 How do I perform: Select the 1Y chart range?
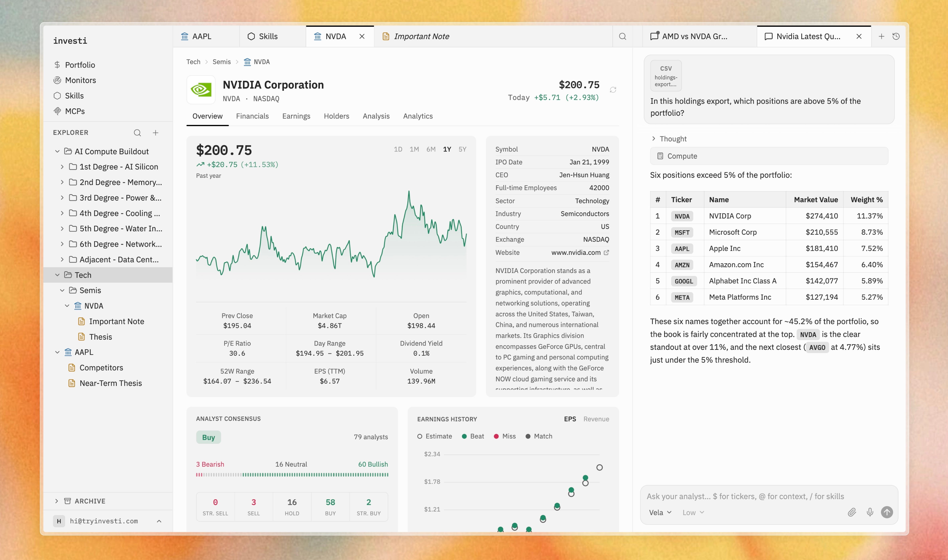tap(447, 149)
